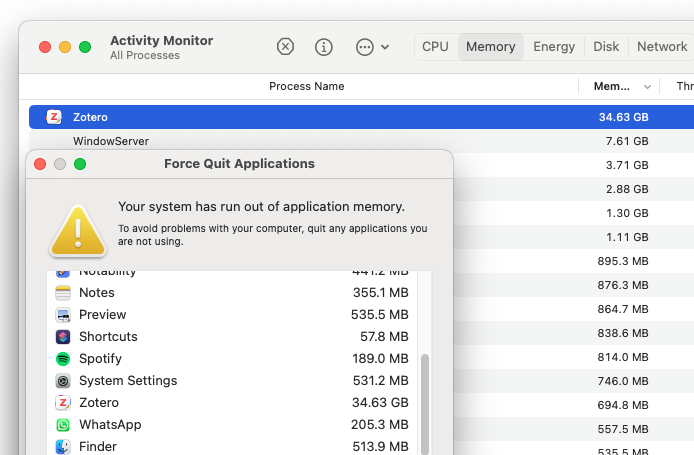The width and height of the screenshot is (694, 455).
Task: Click the 57.8 MB value for Shortcuts
Action: pyautogui.click(x=384, y=336)
